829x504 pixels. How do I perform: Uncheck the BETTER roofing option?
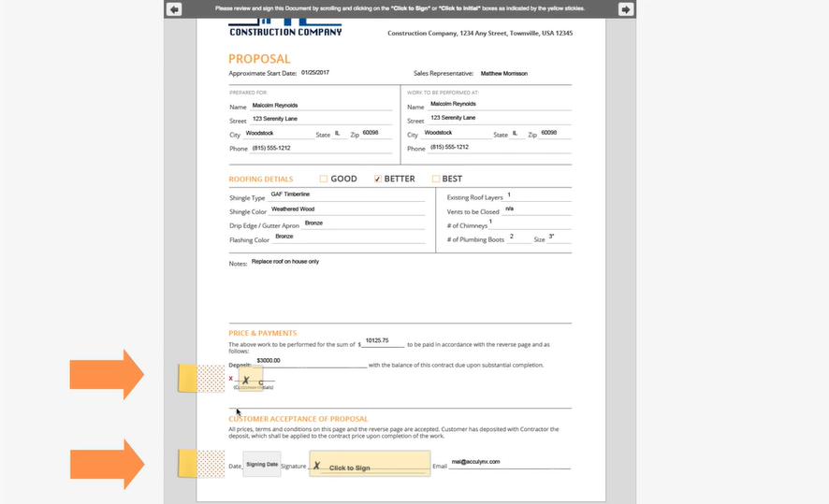click(377, 179)
